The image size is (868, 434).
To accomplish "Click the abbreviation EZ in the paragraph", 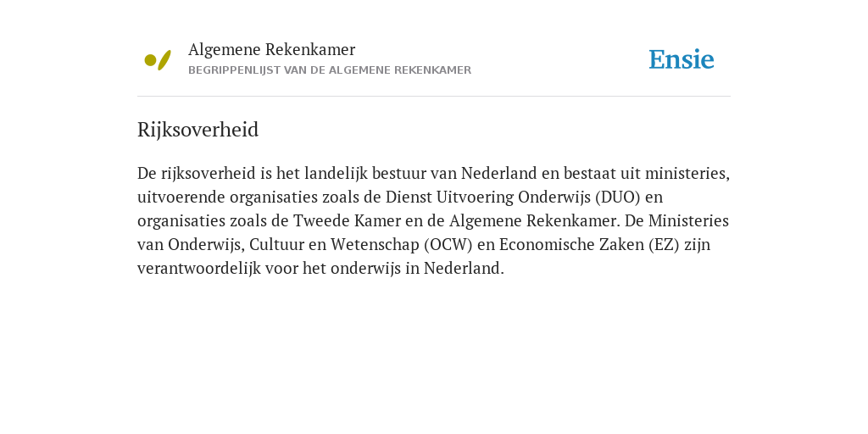I will [664, 245].
